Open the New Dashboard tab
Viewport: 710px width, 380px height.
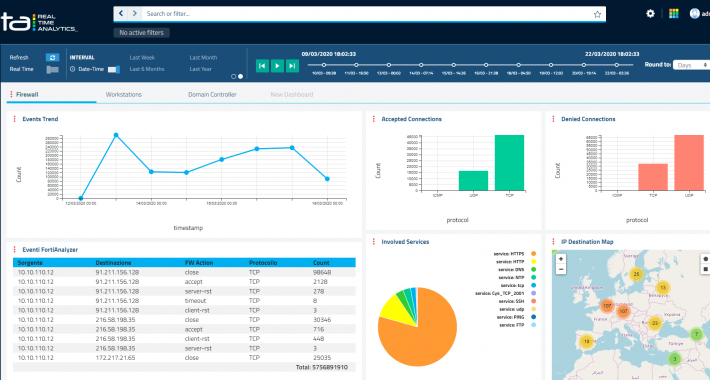click(292, 95)
